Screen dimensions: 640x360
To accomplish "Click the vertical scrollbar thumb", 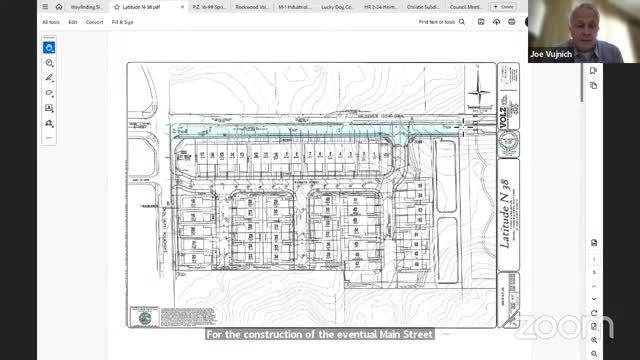I will [582, 82].
